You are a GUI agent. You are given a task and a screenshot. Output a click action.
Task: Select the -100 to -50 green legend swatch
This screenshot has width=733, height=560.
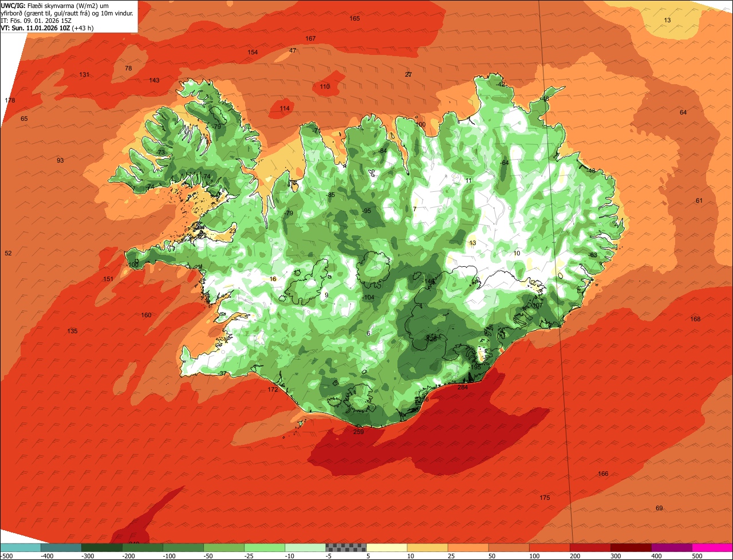183,547
